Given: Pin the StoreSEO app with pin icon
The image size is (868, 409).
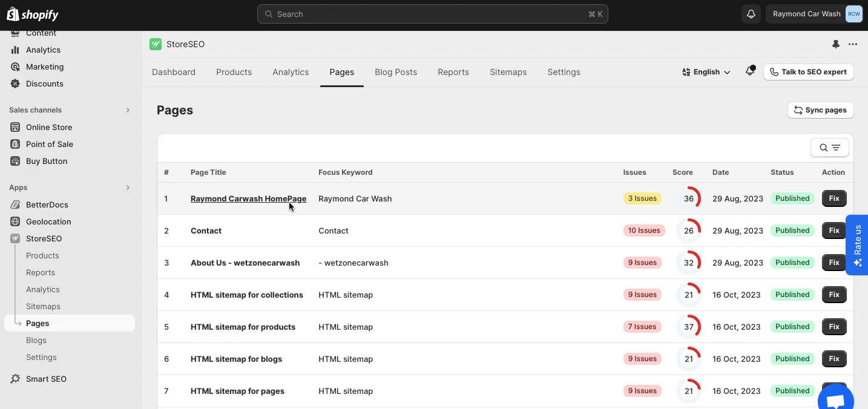Looking at the screenshot, I should [836, 44].
